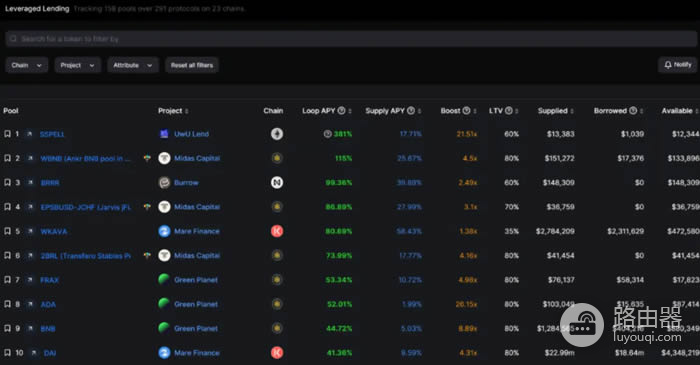The height and width of the screenshot is (365, 700).
Task: Bookmark the ADA pool row
Action: (x=8, y=304)
